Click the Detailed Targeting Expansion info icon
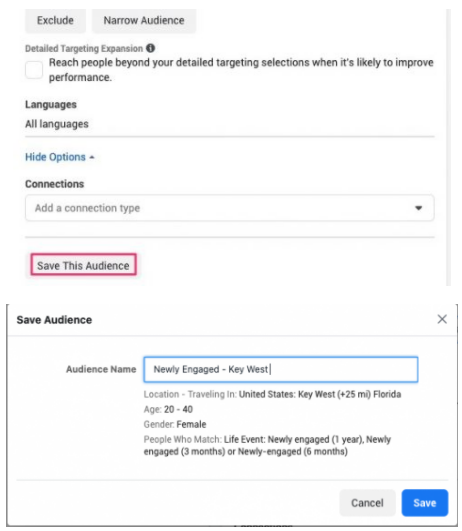The height and width of the screenshot is (531, 462). pos(150,48)
